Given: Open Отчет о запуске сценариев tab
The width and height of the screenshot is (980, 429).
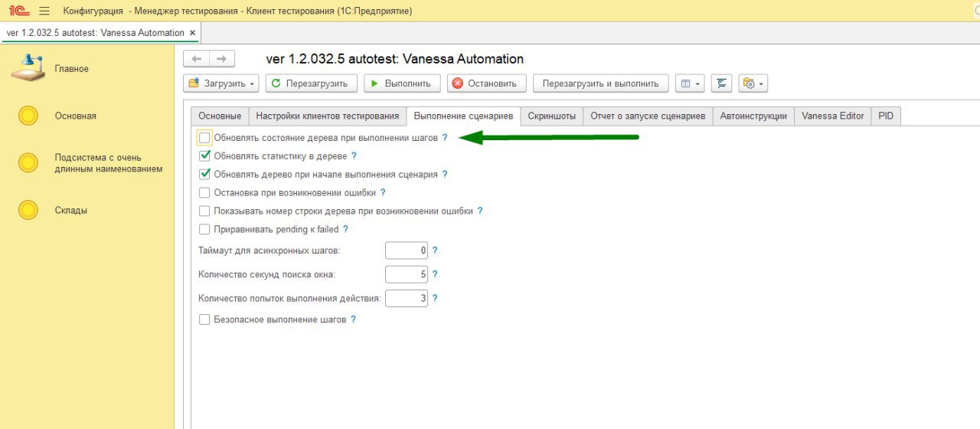Looking at the screenshot, I should tap(648, 116).
